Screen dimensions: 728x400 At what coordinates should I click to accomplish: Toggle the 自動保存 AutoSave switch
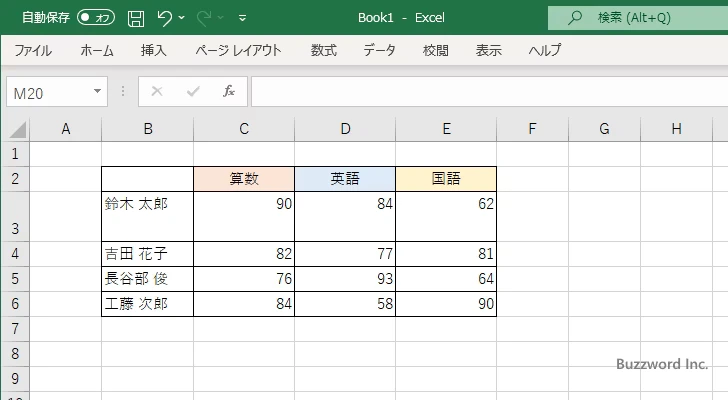click(96, 18)
